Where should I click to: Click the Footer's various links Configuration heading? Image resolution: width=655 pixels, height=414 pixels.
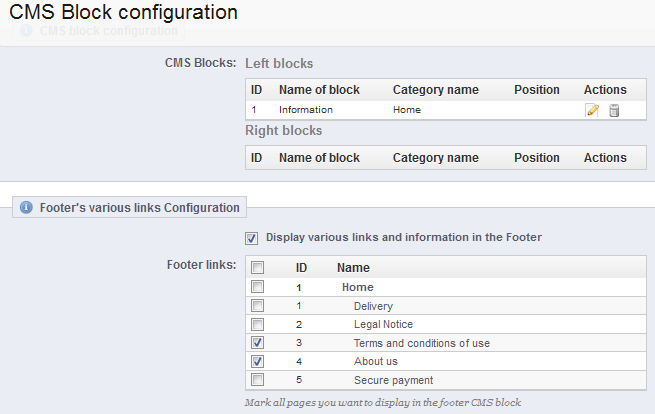(x=140, y=208)
